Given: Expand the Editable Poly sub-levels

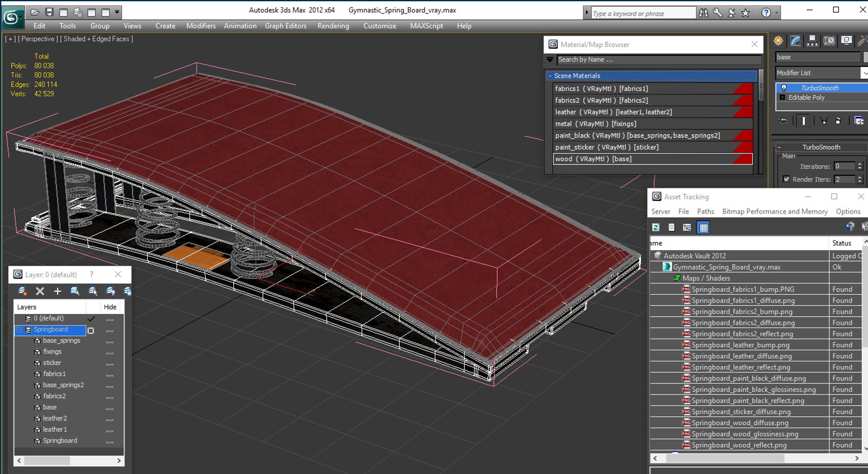Looking at the screenshot, I should (783, 98).
